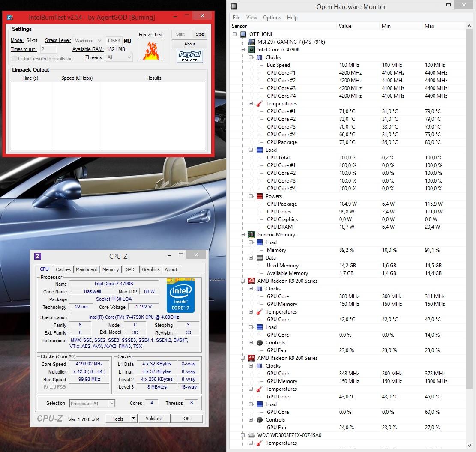Click the flame Freeze Test icon in IntelBurnTest
The height and width of the screenshot is (452, 476).
click(x=151, y=50)
